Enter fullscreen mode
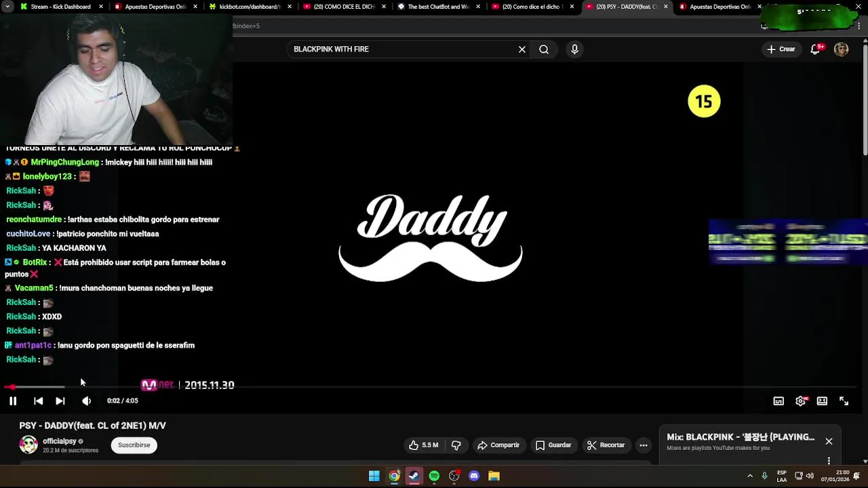Screen dimensions: 868x488 click(x=844, y=401)
